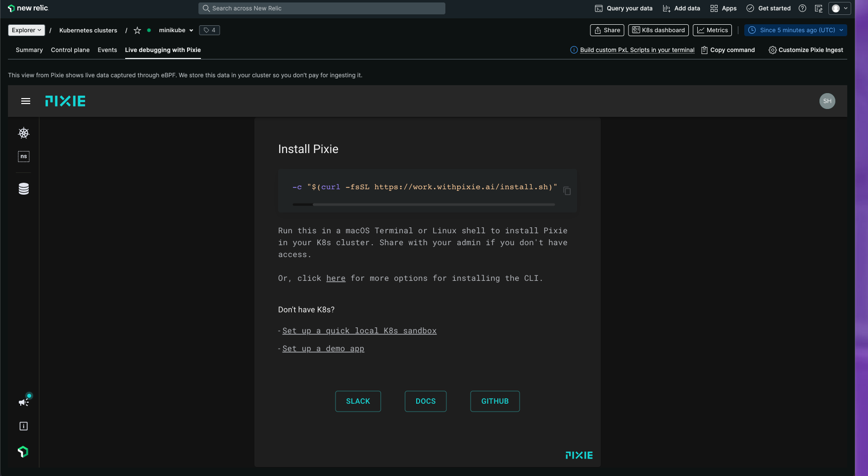This screenshot has height=476, width=868.
Task: Open the minikube cluster selector dropdown
Action: point(176,30)
